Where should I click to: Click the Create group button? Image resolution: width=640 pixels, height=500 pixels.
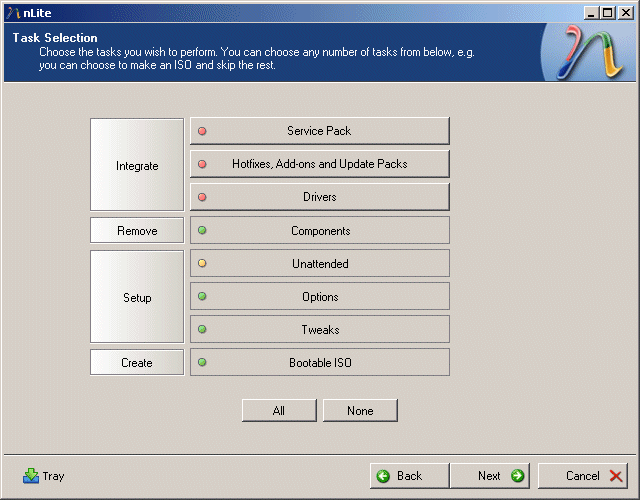[137, 362]
